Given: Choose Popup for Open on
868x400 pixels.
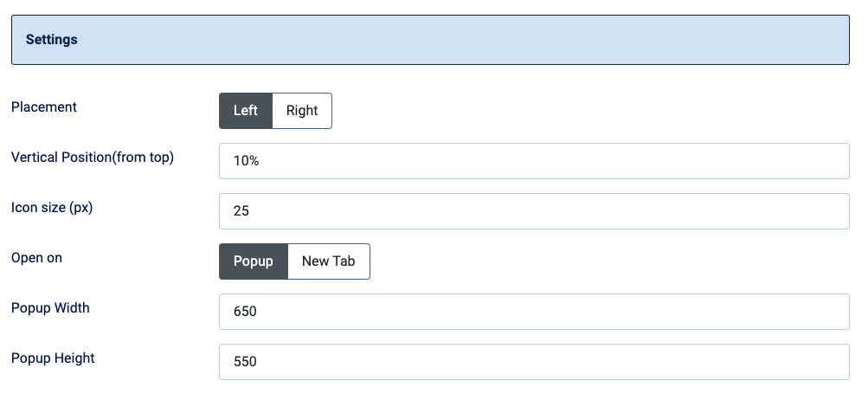Looking at the screenshot, I should coord(254,261).
